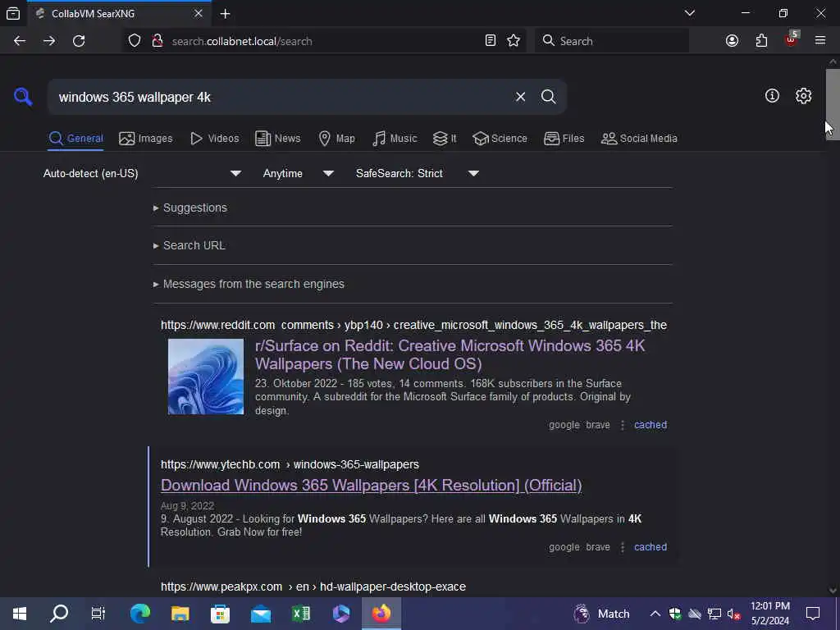Open a new browser tab
Viewport: 840px width, 630px height.
pyautogui.click(x=226, y=14)
